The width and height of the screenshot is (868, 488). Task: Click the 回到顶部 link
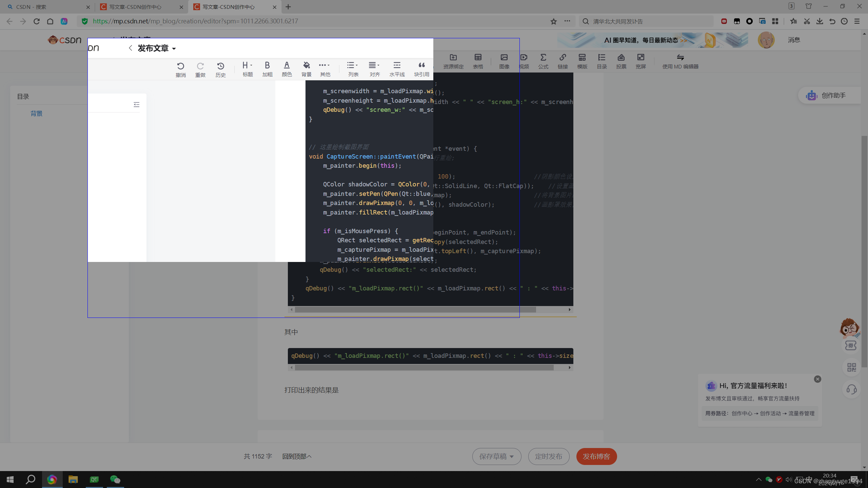(297, 456)
